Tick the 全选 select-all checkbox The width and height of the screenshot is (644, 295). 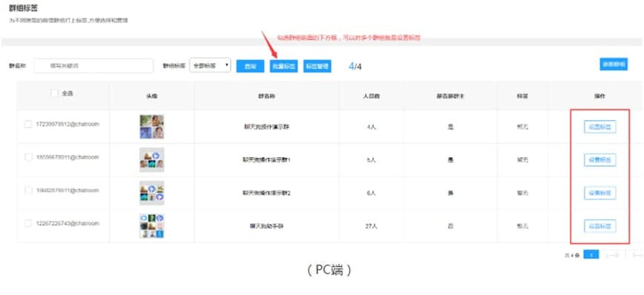[54, 93]
